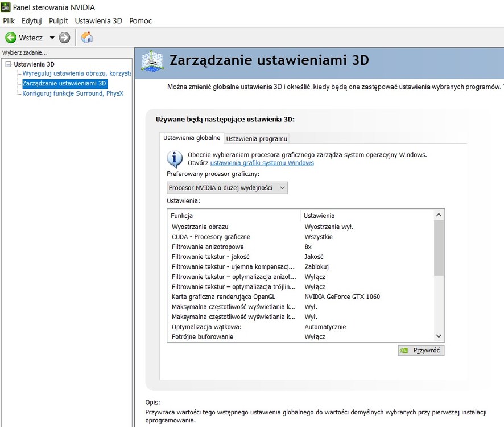Click the settings list scrollbar down arrow
The width and height of the screenshot is (504, 427).
[439, 336]
